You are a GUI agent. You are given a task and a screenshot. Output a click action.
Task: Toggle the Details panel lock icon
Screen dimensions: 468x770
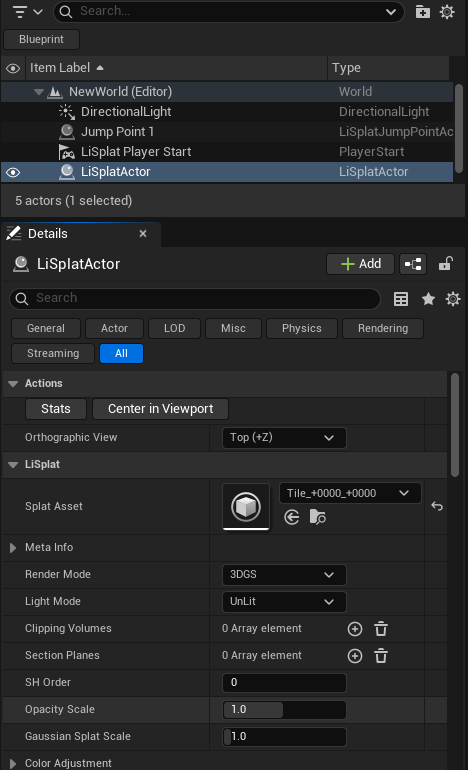tap(445, 264)
